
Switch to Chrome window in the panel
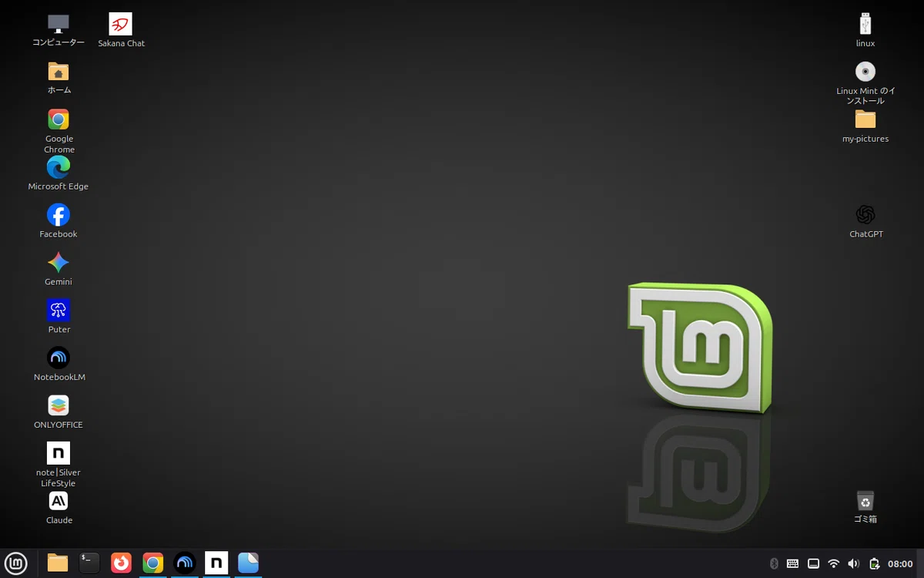(x=153, y=563)
